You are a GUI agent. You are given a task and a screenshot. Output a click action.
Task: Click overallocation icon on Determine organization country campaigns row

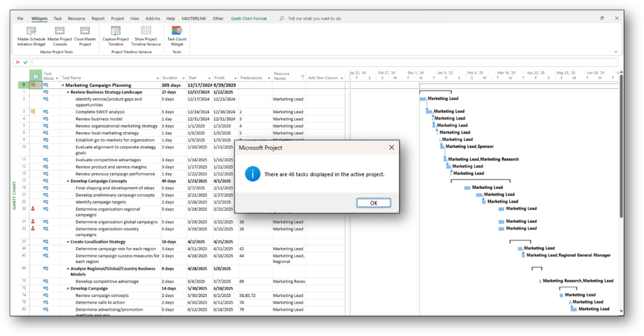pyautogui.click(x=33, y=229)
